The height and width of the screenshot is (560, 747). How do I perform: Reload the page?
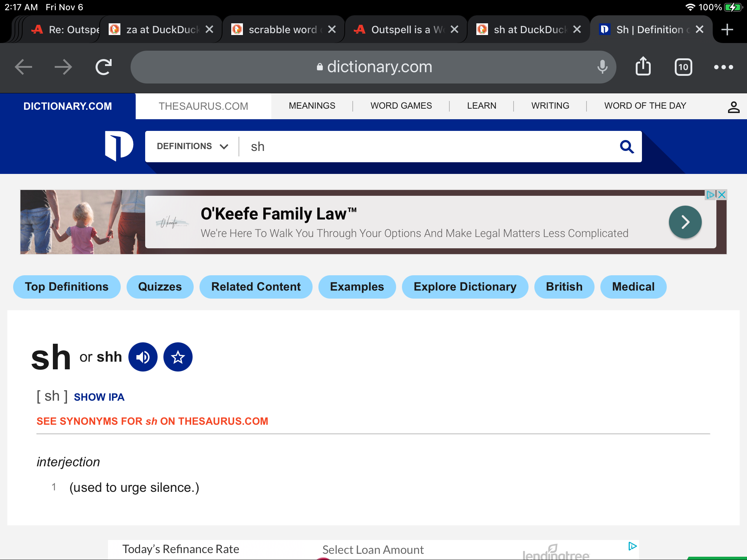pyautogui.click(x=104, y=67)
